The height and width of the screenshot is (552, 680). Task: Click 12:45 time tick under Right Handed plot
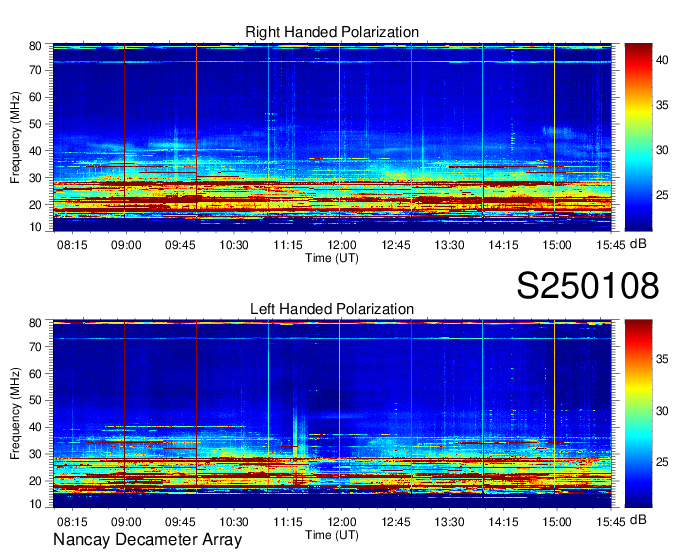tap(396, 245)
